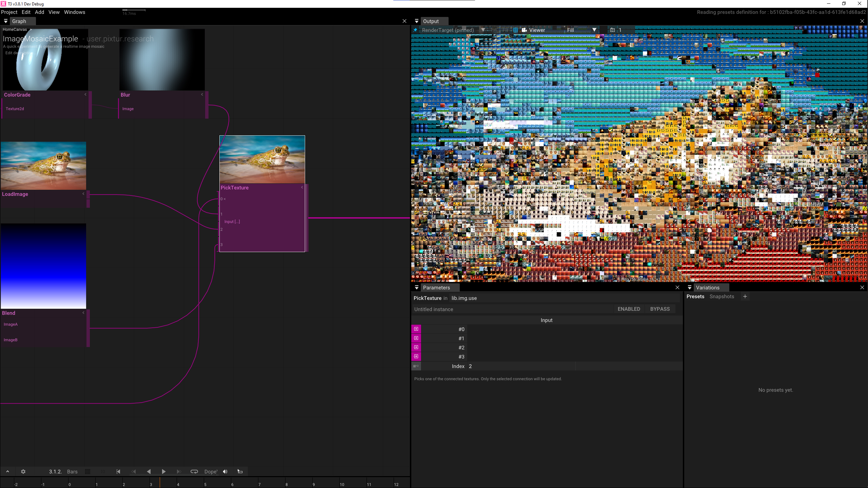
Task: Open the Windows menu
Action: tap(75, 12)
